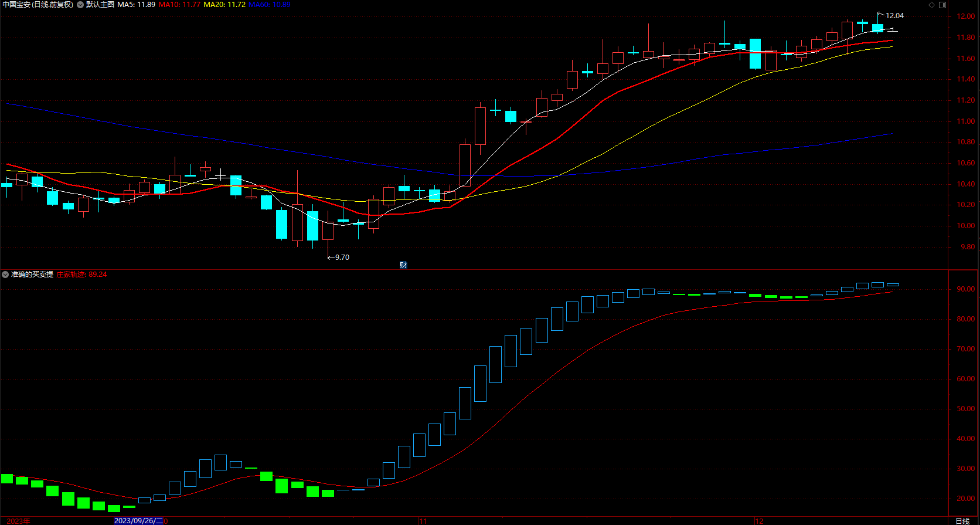Screen dimensions: 980x525
Task: Click the 默认主图 label
Action: point(100,5)
